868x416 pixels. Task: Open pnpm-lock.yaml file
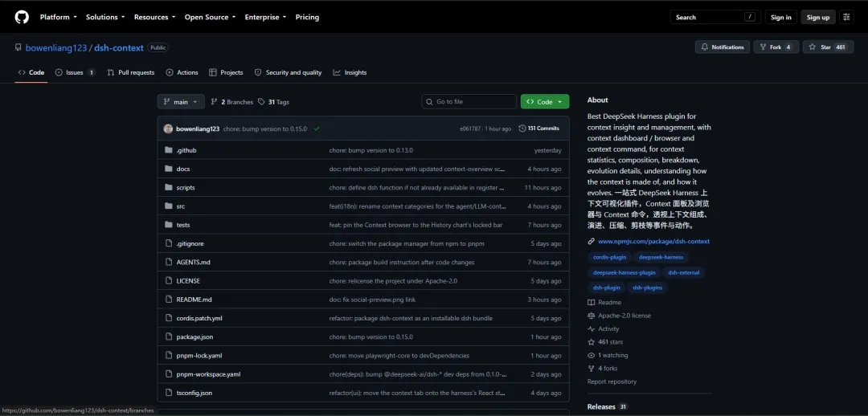pyautogui.click(x=199, y=356)
